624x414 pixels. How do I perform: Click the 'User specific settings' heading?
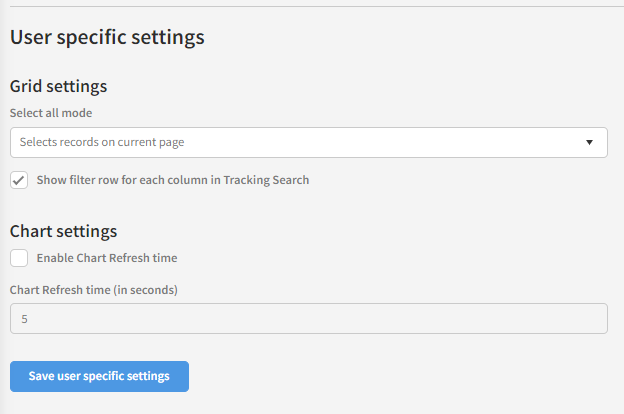coord(107,38)
